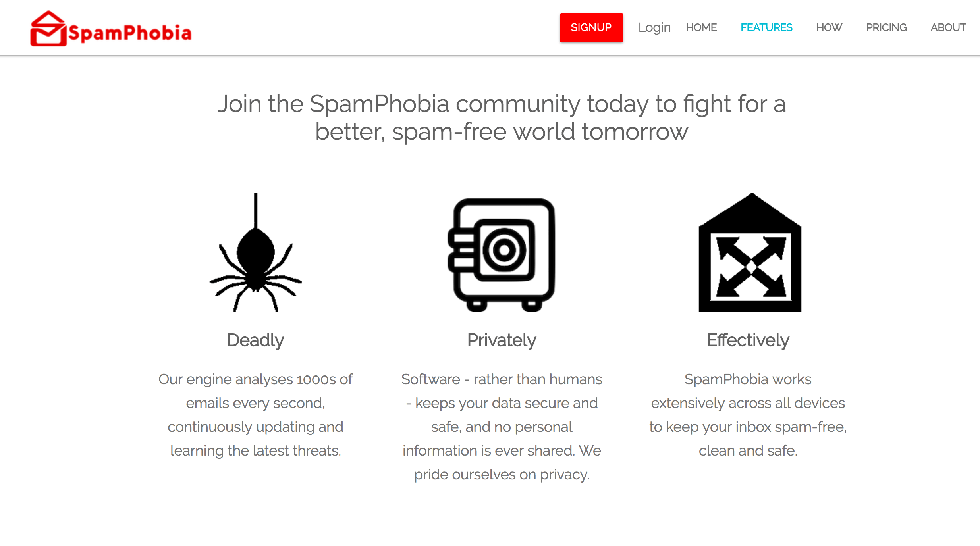Click the safe vault icon
This screenshot has width=980, height=546.
point(502,254)
